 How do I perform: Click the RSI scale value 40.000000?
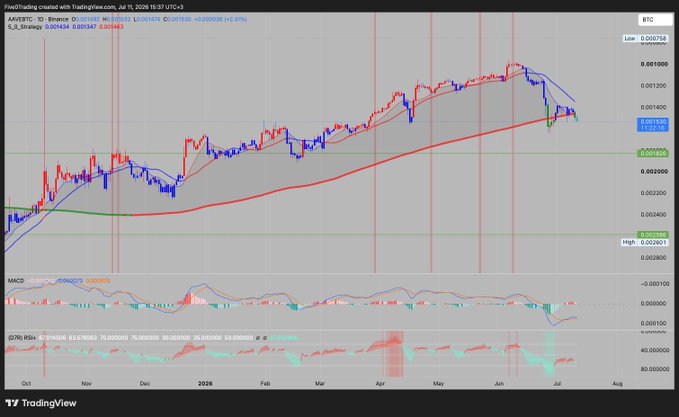[654, 350]
